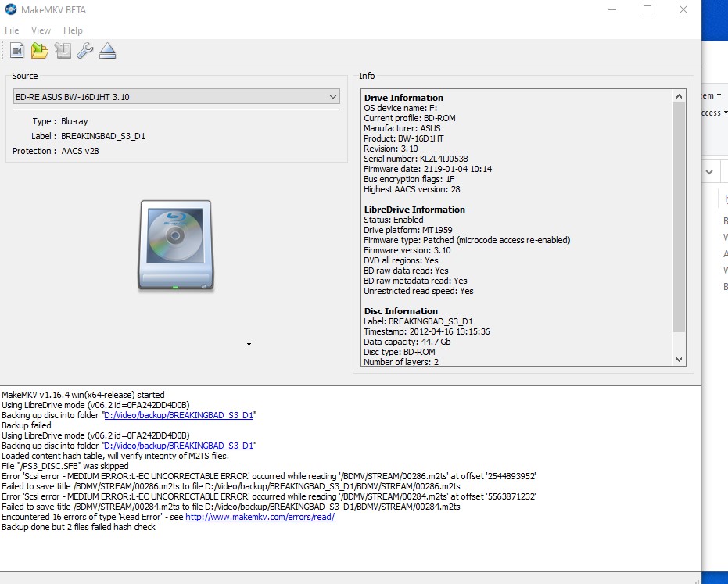Click 'Bus encryption flags: 1F' line

(x=409, y=179)
